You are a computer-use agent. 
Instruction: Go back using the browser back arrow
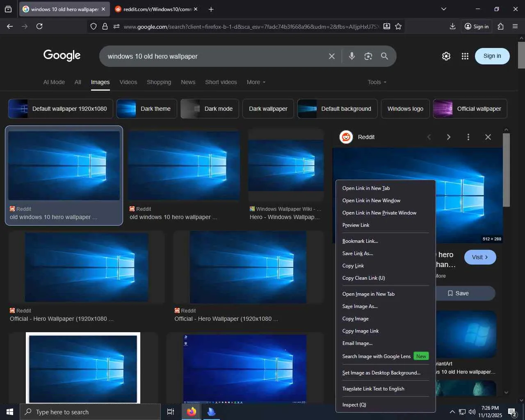click(x=10, y=26)
